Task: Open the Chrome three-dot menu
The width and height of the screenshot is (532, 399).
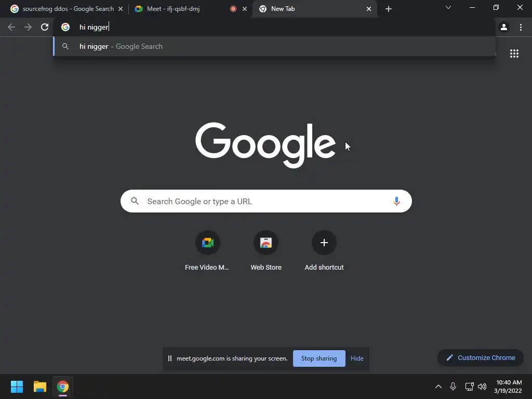Action: [521, 27]
